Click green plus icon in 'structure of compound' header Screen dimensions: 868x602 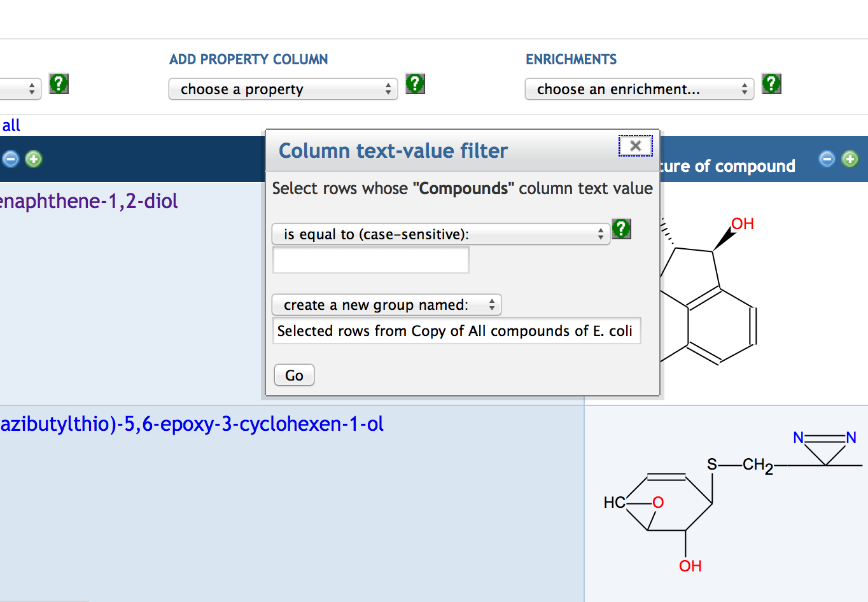850,158
